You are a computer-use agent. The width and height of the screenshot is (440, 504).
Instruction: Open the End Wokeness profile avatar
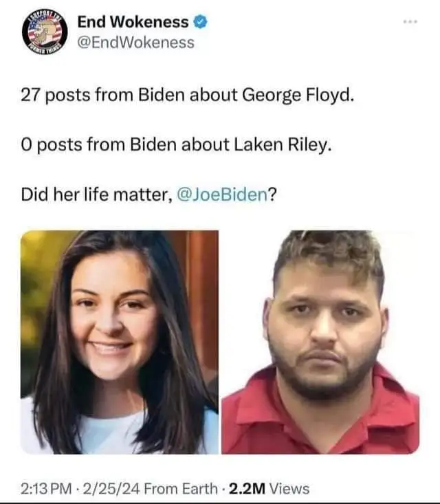pos(45,32)
